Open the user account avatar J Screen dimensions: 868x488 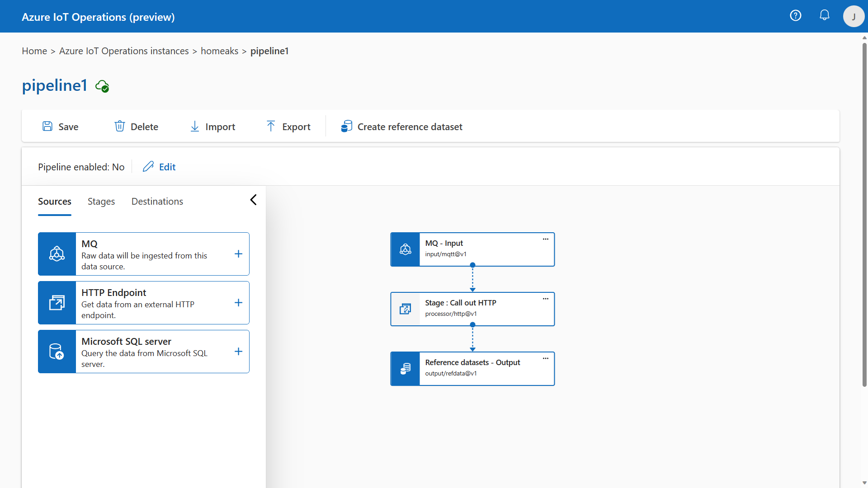pyautogui.click(x=854, y=17)
